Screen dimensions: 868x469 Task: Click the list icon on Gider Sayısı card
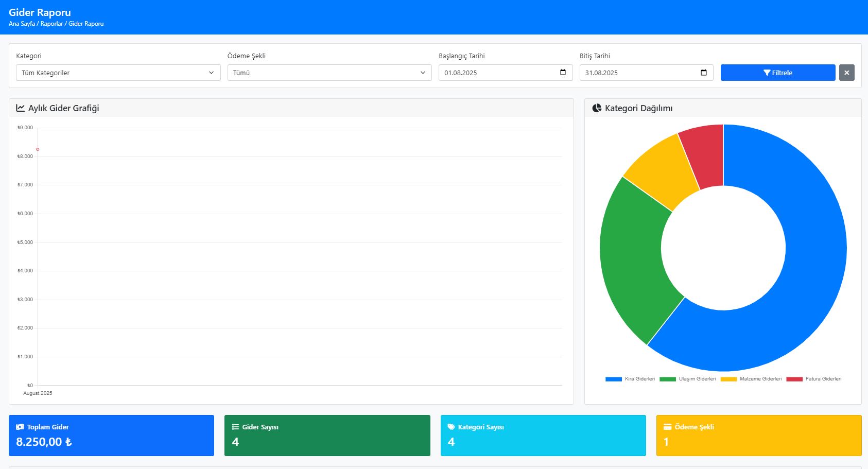click(235, 427)
